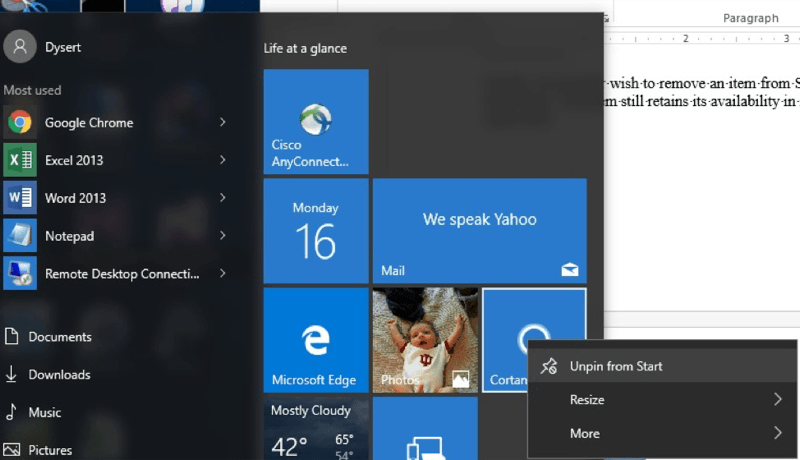This screenshot has height=460, width=800.
Task: Open Excel 2013 from the list
Action: 117,160
